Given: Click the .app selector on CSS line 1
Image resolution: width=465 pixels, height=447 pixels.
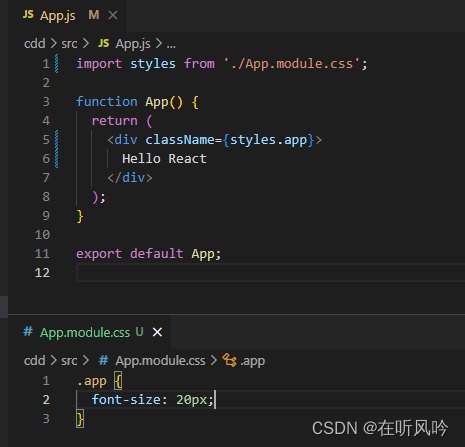Looking at the screenshot, I should [92, 381].
